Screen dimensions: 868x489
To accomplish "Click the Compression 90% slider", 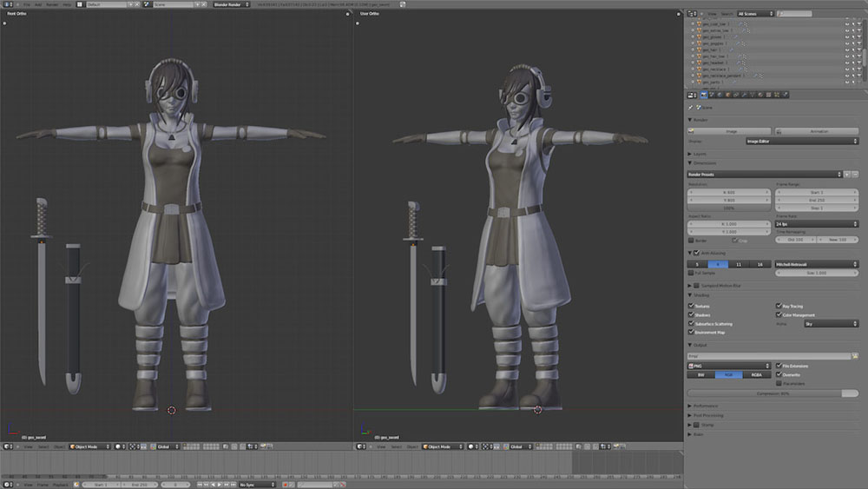I will tap(773, 393).
